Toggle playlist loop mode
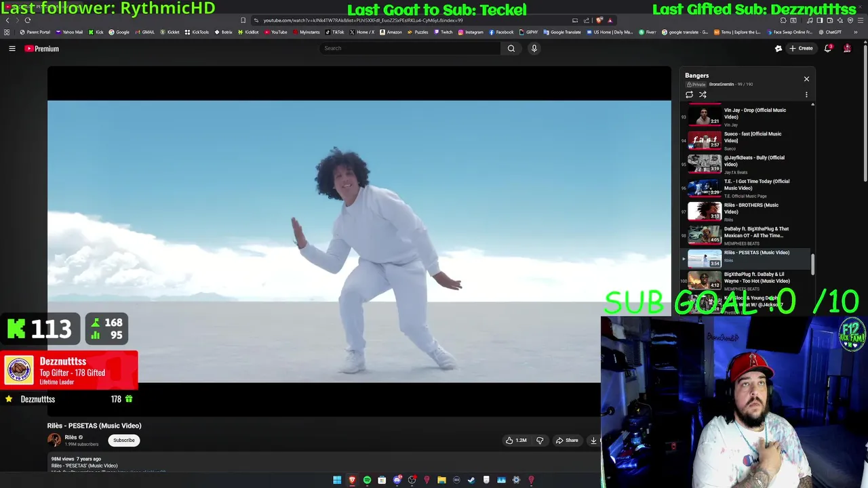The image size is (868, 488). [x=690, y=95]
